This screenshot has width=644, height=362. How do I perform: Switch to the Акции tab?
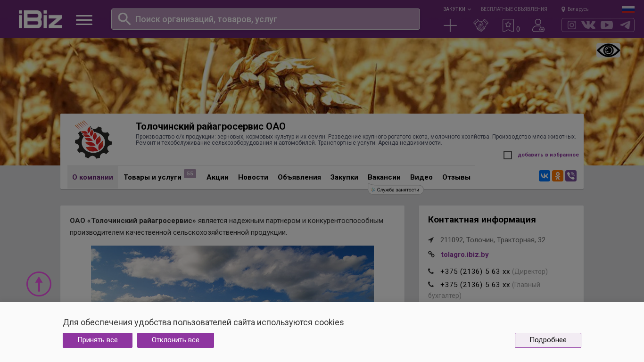(217, 177)
